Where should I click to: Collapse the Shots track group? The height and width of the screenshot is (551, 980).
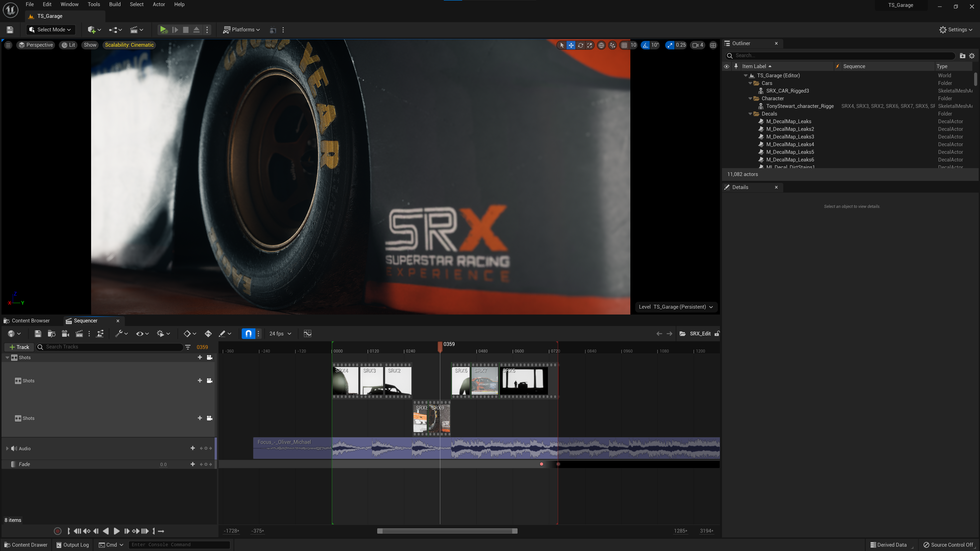click(x=7, y=357)
